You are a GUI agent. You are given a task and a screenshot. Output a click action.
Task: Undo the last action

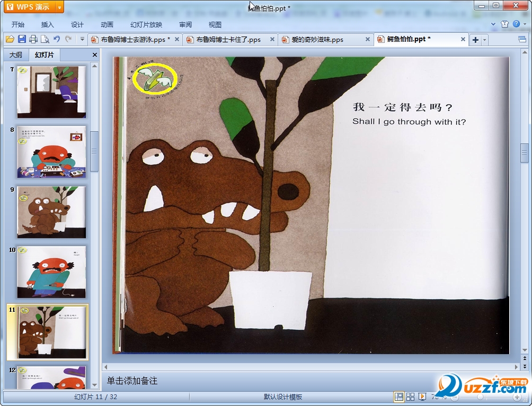coord(57,39)
